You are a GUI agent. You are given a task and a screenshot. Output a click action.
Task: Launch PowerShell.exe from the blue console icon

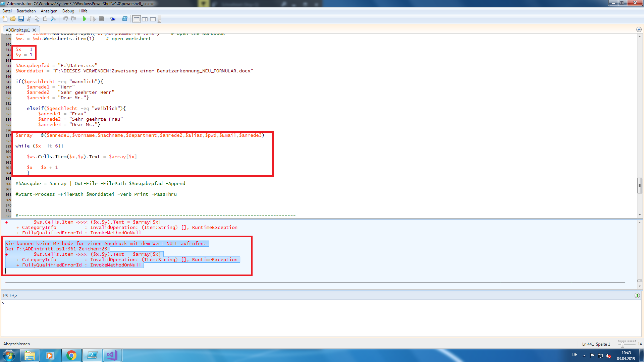tap(125, 19)
